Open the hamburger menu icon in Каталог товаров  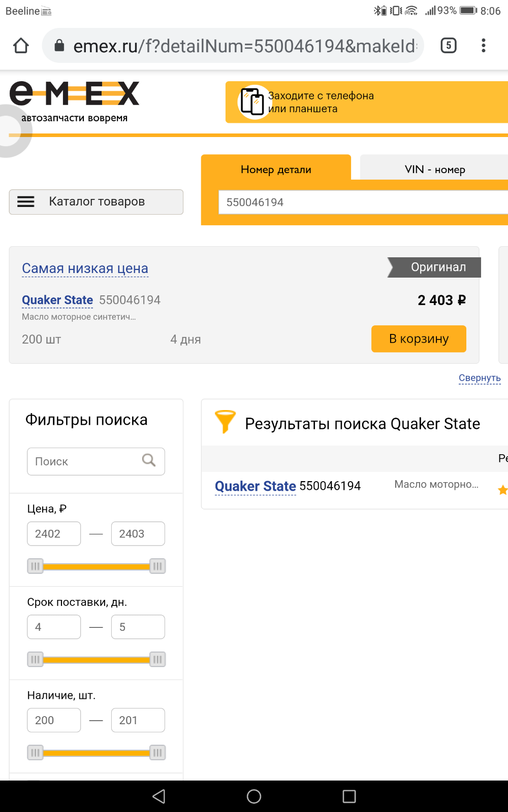[x=26, y=201]
